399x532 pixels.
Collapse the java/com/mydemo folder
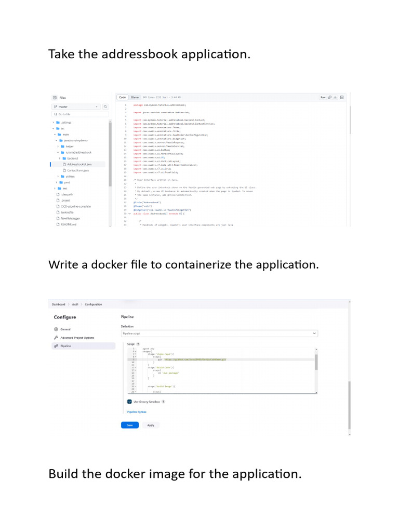(57, 140)
